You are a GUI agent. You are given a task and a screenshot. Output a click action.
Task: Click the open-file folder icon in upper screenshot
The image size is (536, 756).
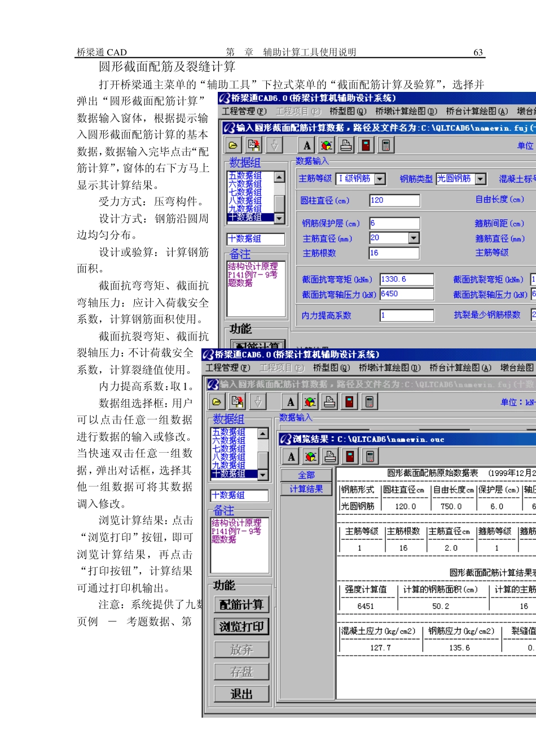pyautogui.click(x=233, y=145)
